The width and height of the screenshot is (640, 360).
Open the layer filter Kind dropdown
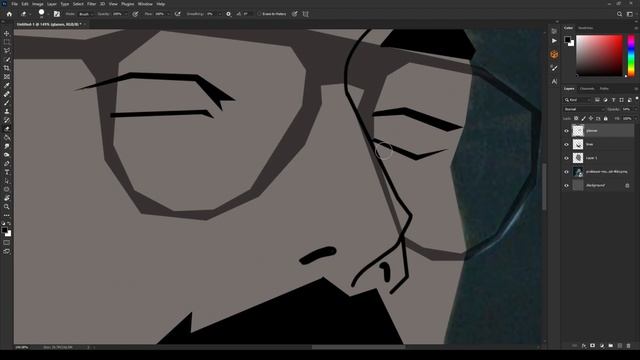click(578, 100)
